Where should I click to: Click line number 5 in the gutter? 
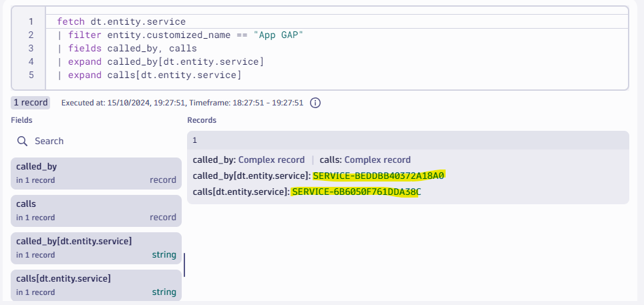[x=31, y=75]
